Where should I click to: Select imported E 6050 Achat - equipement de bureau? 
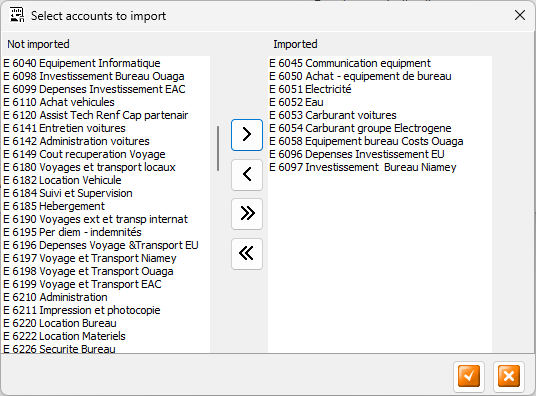pyautogui.click(x=380, y=76)
